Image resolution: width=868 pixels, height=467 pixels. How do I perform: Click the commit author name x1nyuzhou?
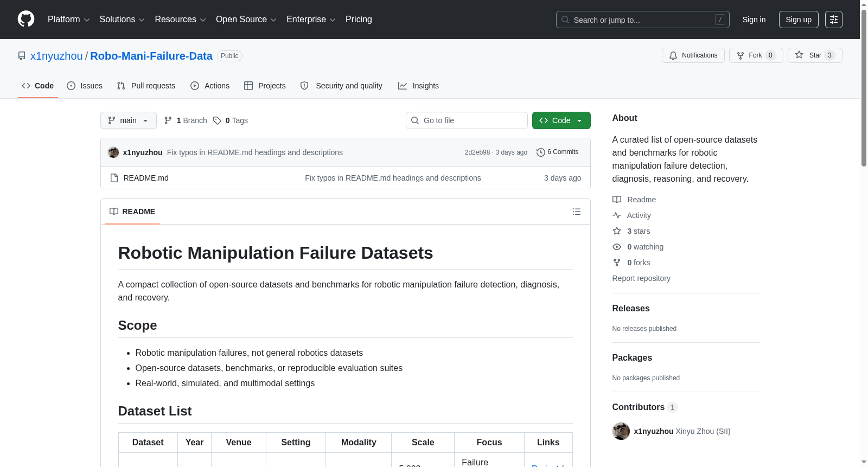coord(143,152)
